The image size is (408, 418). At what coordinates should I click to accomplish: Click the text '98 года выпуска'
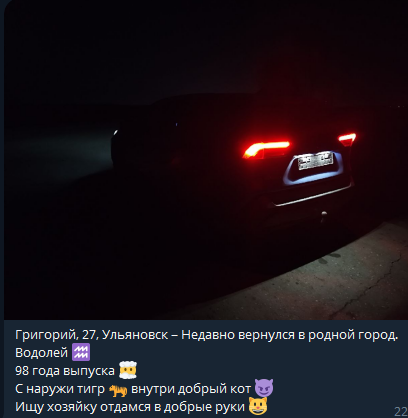[65, 371]
